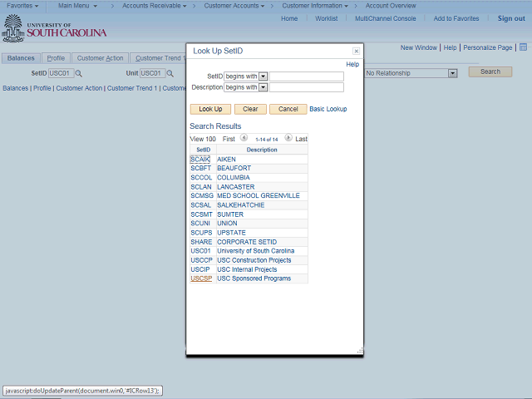Viewport: 532px width, 399px height.
Task: Click the Unit field showing USC01
Action: coord(153,73)
